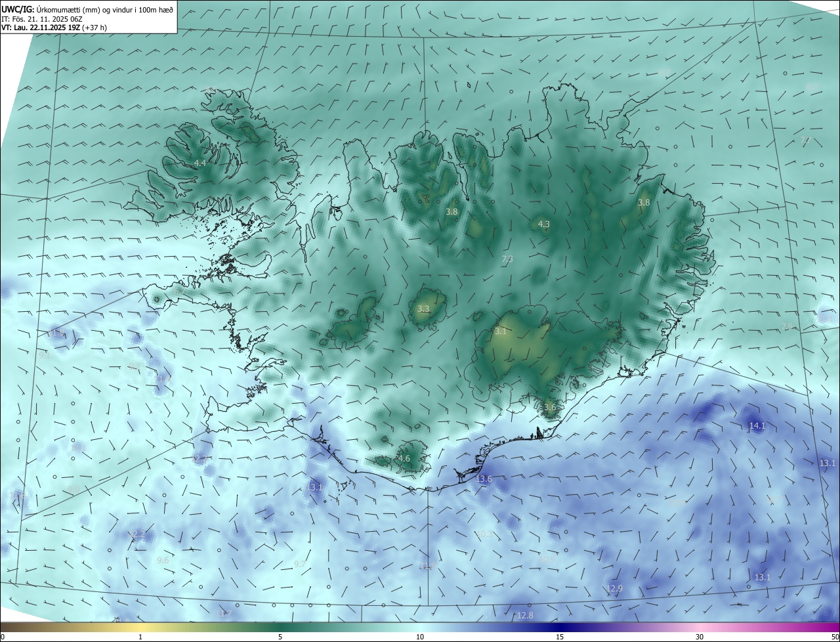Click the 4.3 value on the map
Screen dimensions: 840x642
(x=544, y=225)
